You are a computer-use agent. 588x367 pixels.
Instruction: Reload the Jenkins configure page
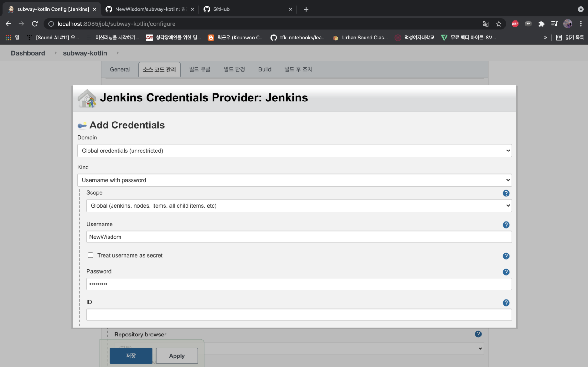tap(35, 24)
